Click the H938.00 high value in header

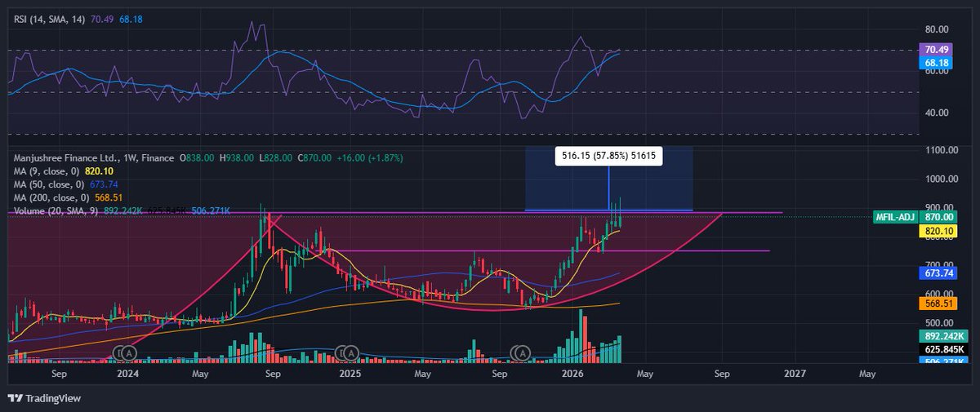[x=236, y=157]
